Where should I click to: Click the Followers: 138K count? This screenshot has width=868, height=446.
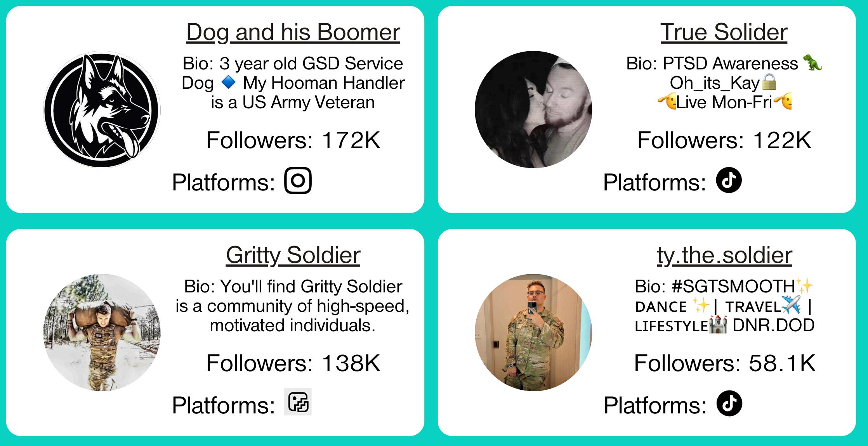tap(293, 363)
